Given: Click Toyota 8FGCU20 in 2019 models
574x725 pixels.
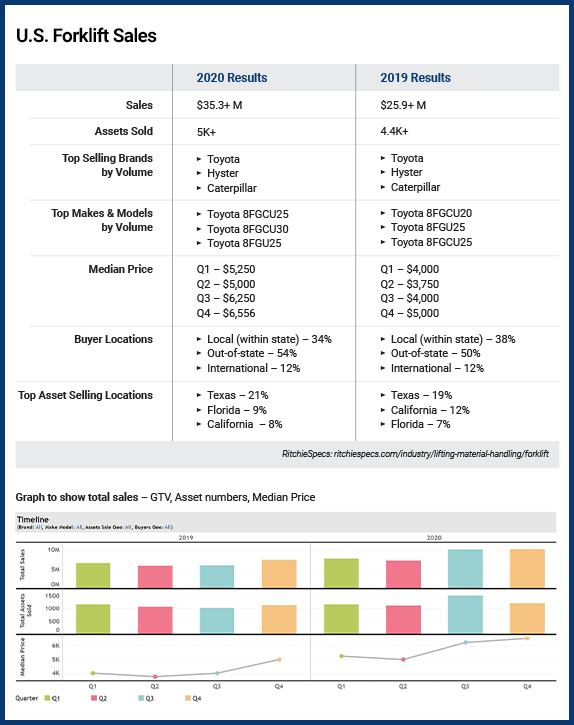Looking at the screenshot, I should pos(431,213).
